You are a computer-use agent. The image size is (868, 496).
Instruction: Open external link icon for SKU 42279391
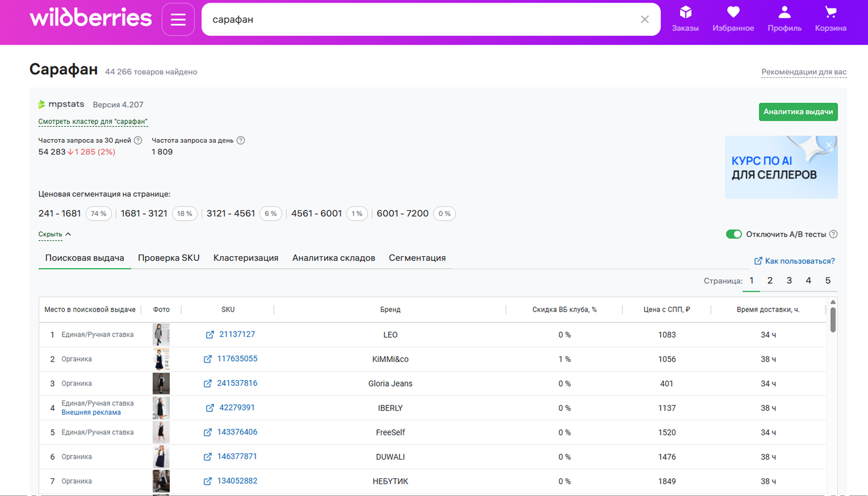click(210, 408)
